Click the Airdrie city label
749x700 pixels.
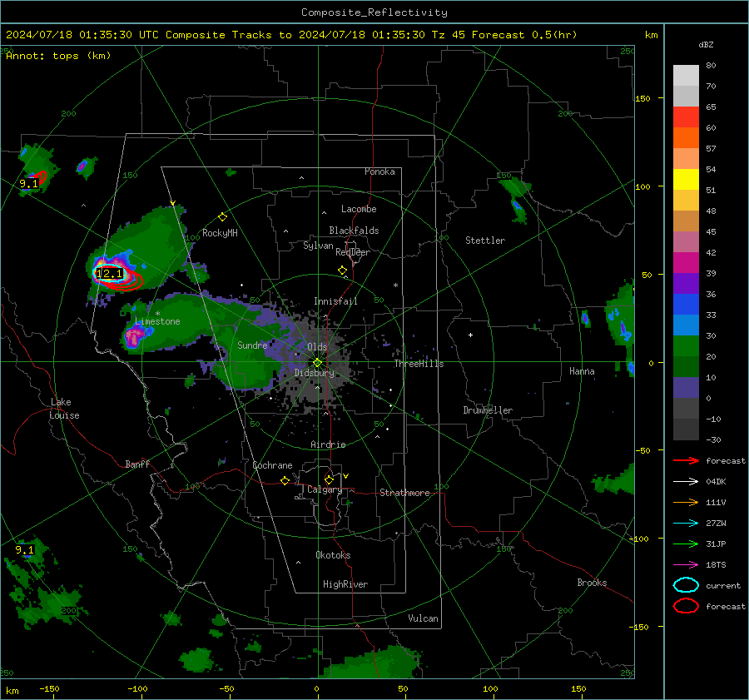coord(328,444)
